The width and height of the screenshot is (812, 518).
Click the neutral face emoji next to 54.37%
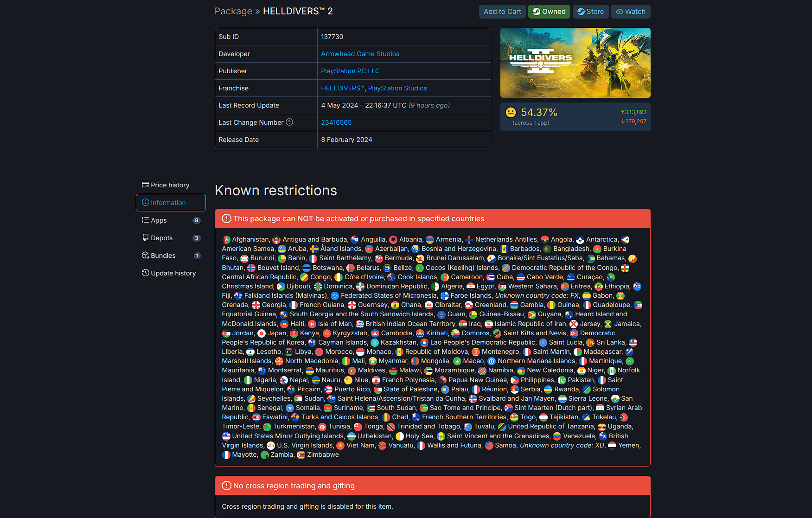click(511, 112)
